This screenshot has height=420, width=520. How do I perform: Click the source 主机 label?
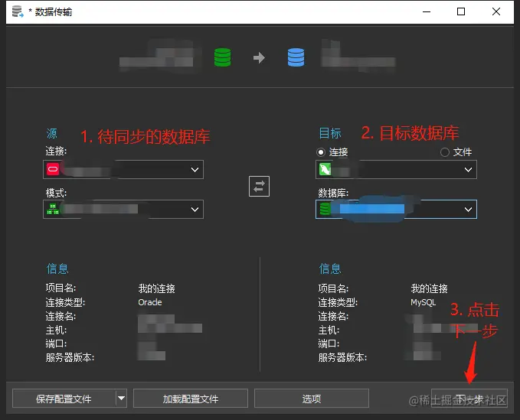[56, 330]
